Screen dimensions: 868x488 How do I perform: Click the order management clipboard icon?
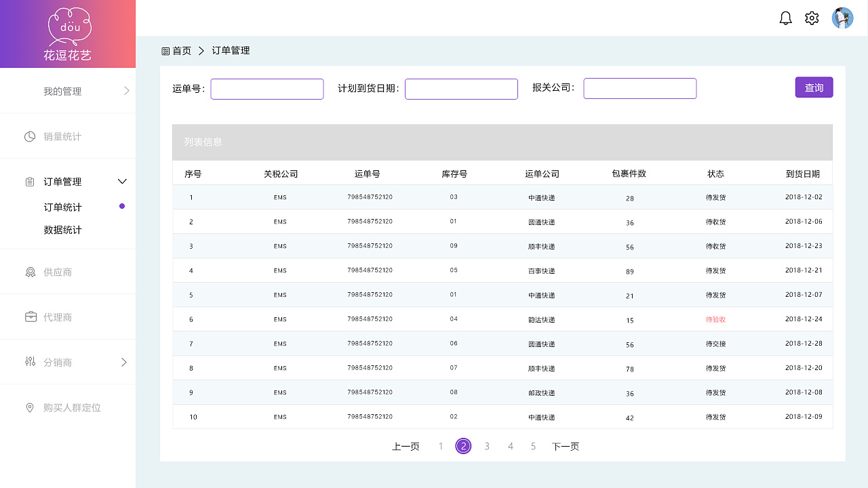tap(30, 182)
